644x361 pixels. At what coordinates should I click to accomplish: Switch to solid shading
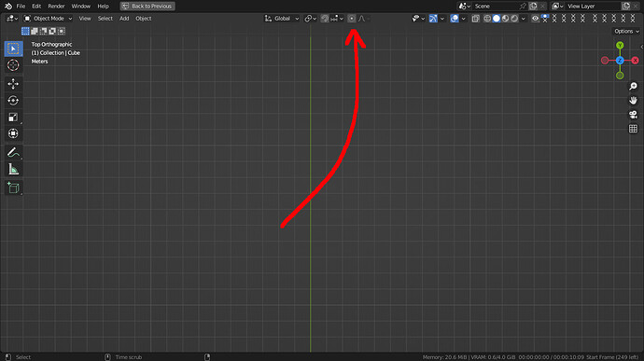coord(497,19)
